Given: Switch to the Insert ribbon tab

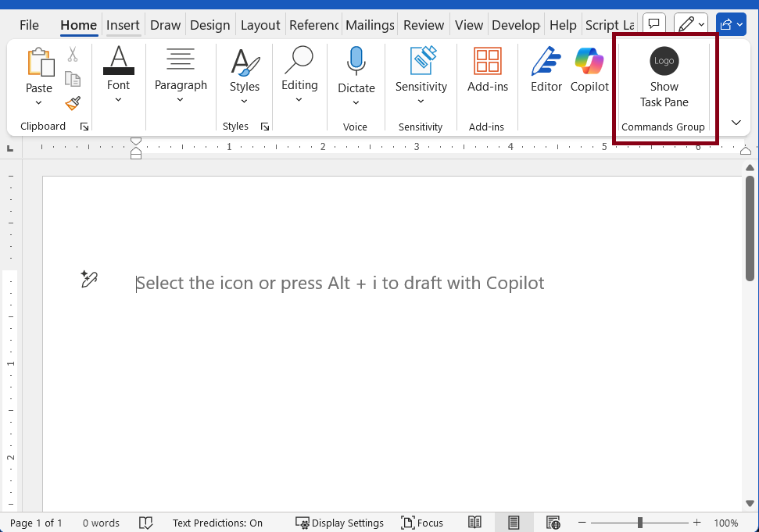Looking at the screenshot, I should [x=123, y=24].
